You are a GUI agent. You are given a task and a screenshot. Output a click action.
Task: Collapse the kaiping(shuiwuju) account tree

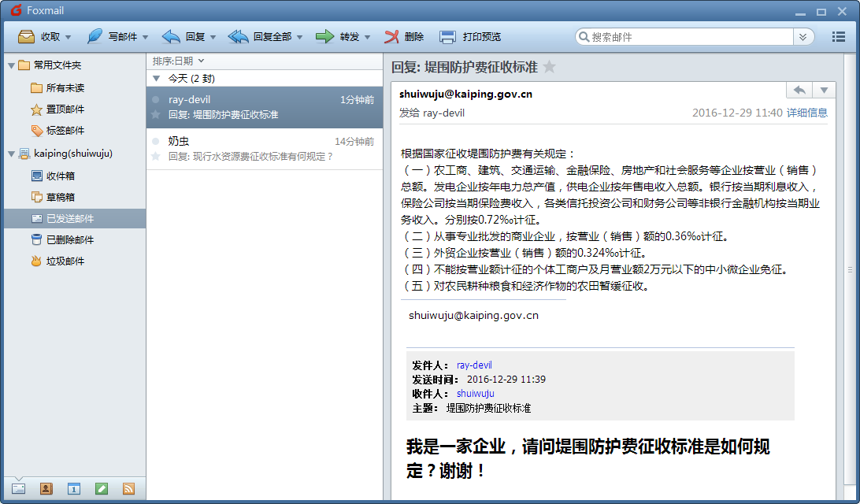click(11, 154)
